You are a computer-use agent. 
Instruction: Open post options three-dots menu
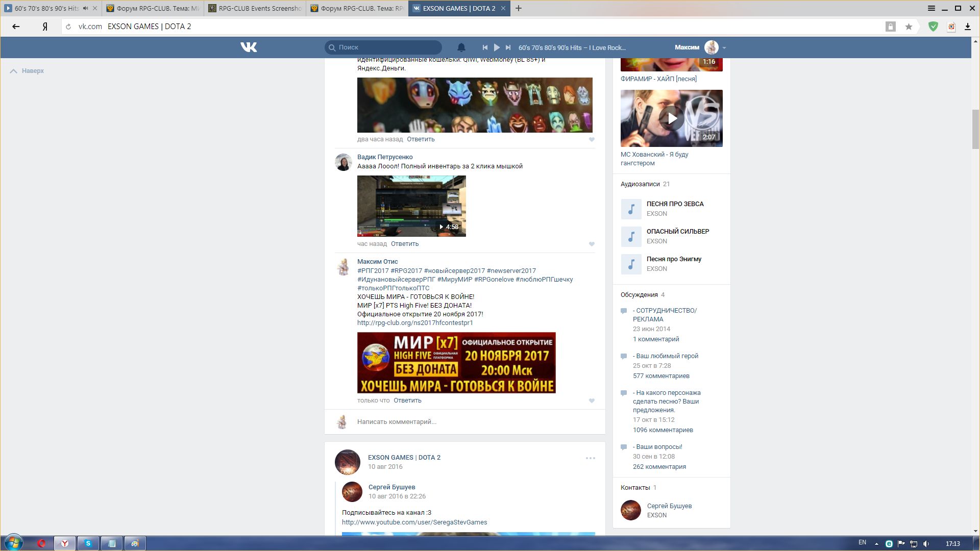coord(591,458)
